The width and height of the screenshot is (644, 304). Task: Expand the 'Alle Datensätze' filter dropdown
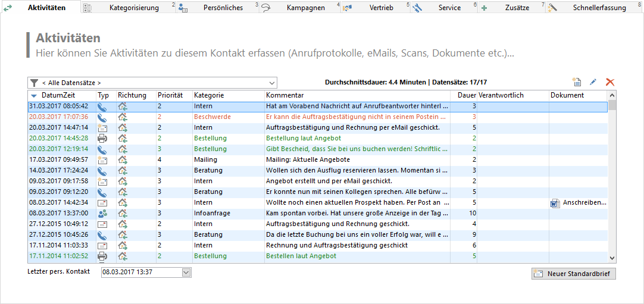coord(272,83)
